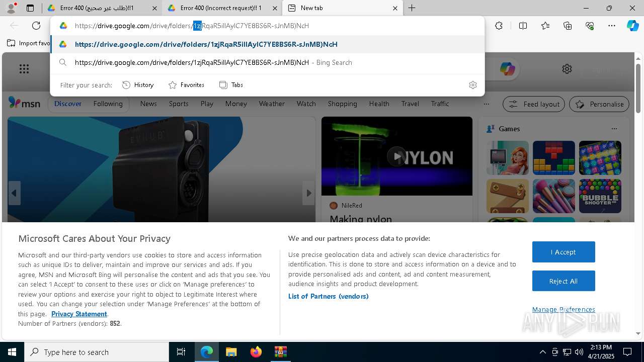Show the next carousel slide

tap(309, 193)
